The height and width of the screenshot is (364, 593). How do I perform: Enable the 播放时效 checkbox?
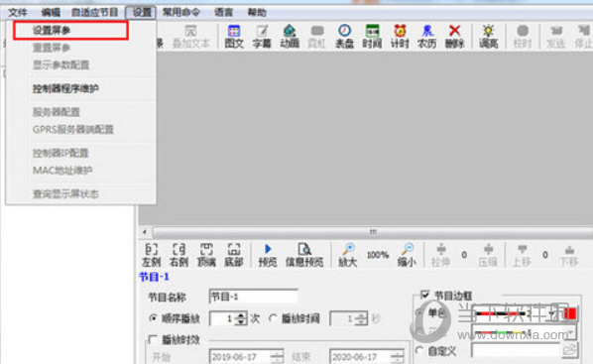click(153, 339)
